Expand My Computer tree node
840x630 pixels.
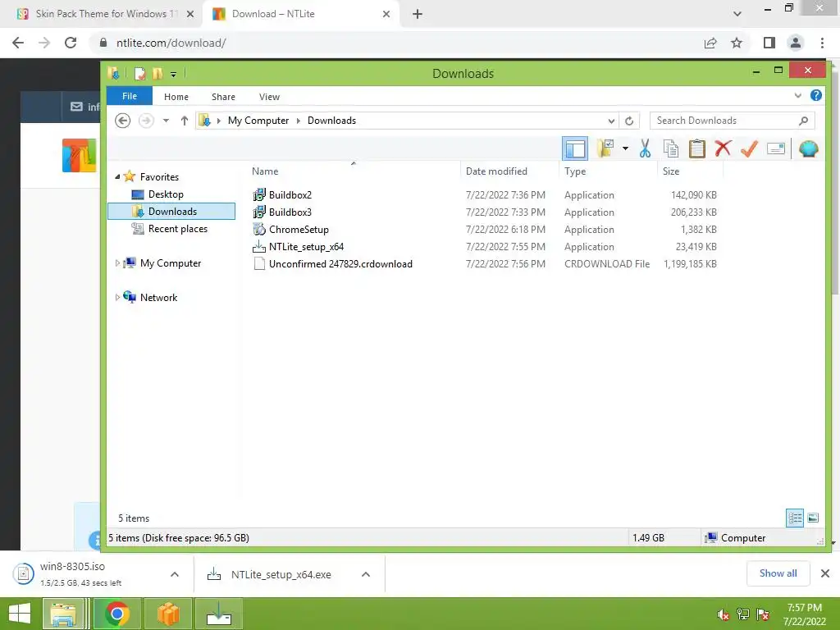click(x=117, y=263)
